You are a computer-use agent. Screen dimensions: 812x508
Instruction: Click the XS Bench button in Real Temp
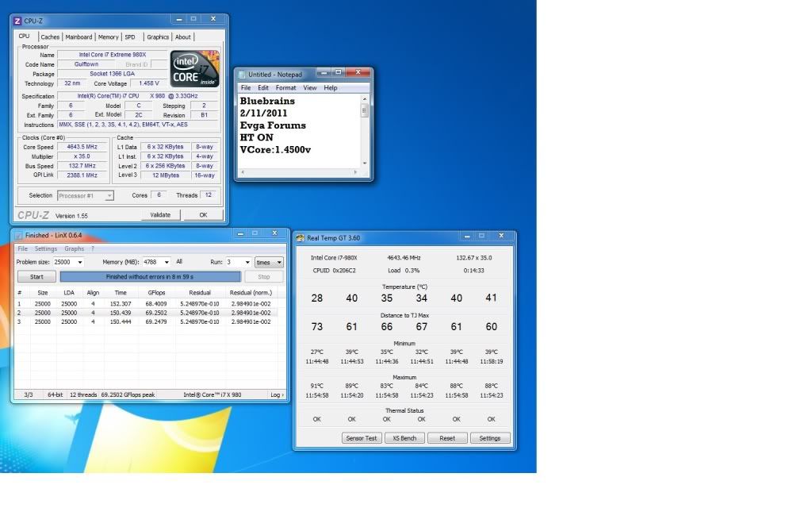(404, 438)
